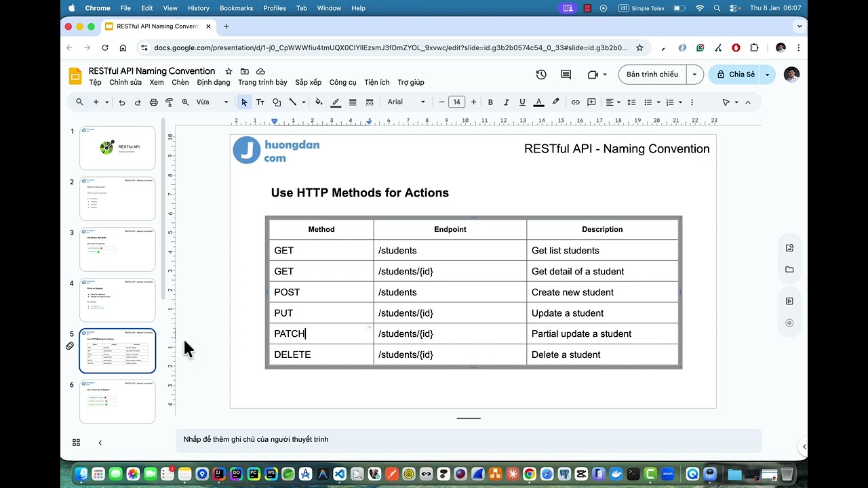
Task: Hide the menus with up chevron
Action: [748, 102]
